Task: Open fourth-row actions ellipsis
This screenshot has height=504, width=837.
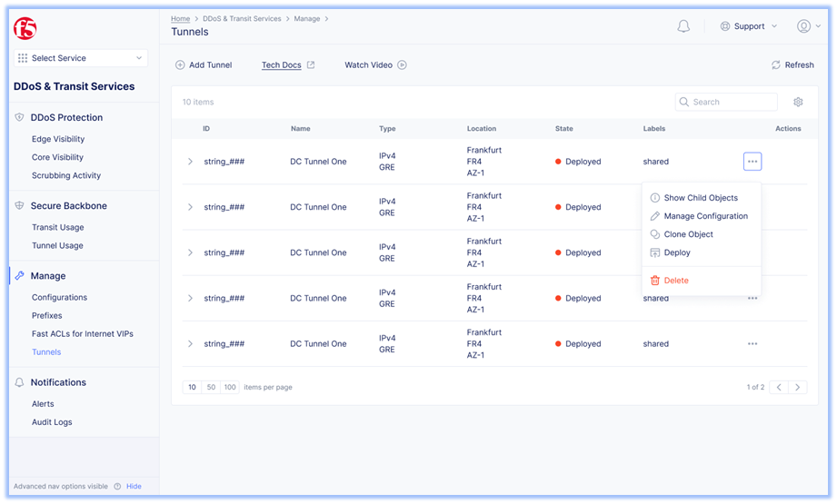Action: tap(752, 298)
